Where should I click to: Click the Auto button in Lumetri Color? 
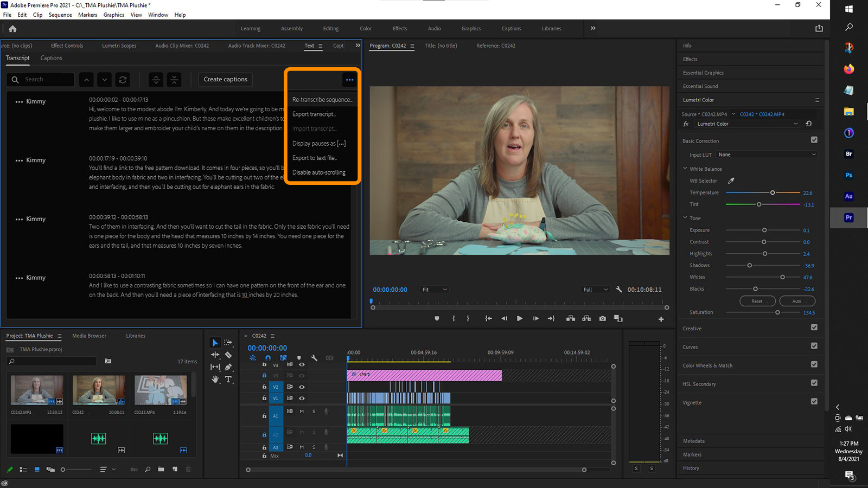click(x=796, y=301)
